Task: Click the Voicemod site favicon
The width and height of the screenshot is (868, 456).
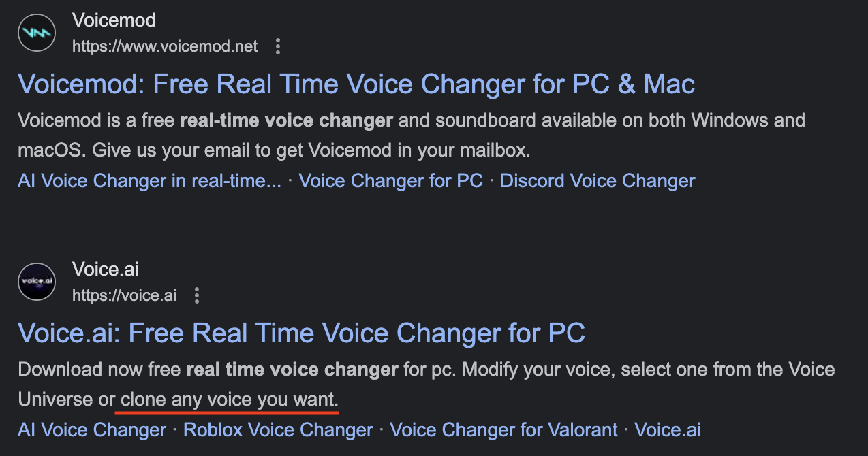Action: [37, 33]
